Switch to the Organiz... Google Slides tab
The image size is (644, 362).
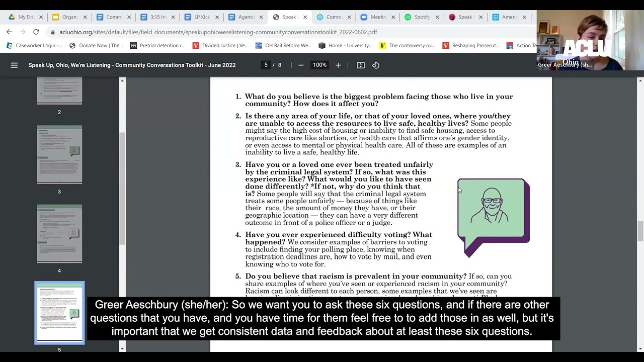[70, 17]
